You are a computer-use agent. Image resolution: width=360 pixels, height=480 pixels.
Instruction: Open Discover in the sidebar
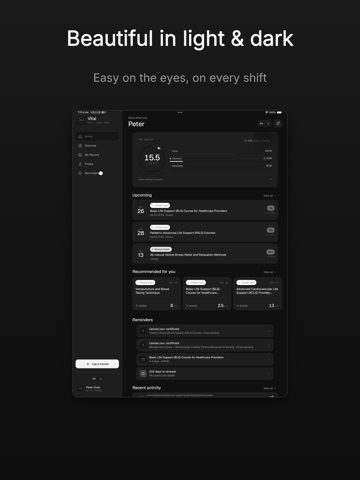(97, 146)
